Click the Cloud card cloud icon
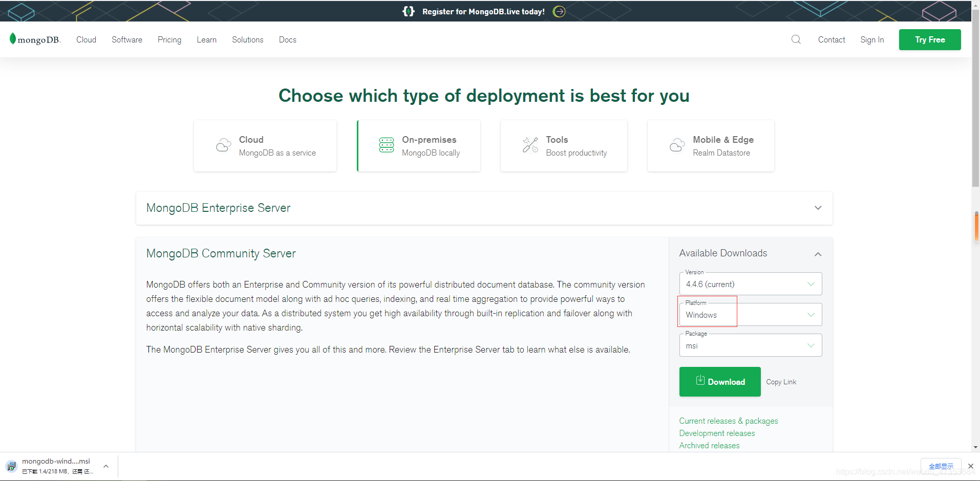980x481 pixels. [224, 145]
